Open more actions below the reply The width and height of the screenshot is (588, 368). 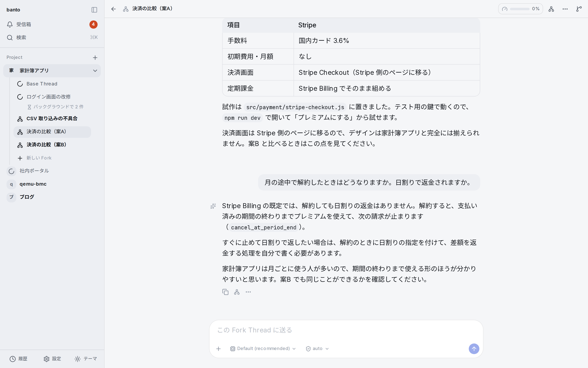[x=248, y=292]
